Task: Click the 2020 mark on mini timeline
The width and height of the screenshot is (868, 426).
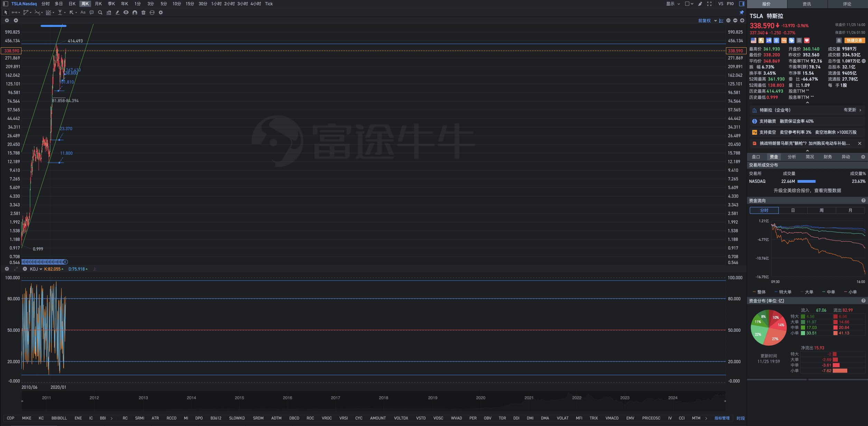Action: click(x=480, y=398)
